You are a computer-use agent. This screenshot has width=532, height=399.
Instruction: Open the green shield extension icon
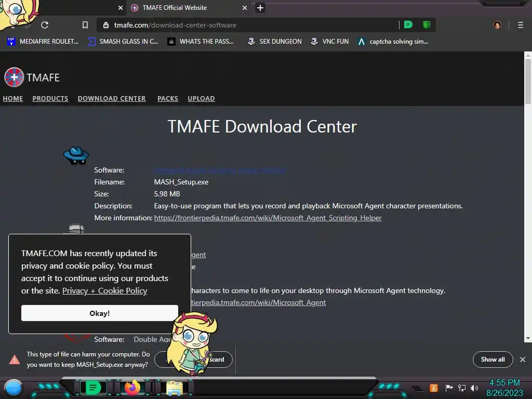click(x=427, y=25)
